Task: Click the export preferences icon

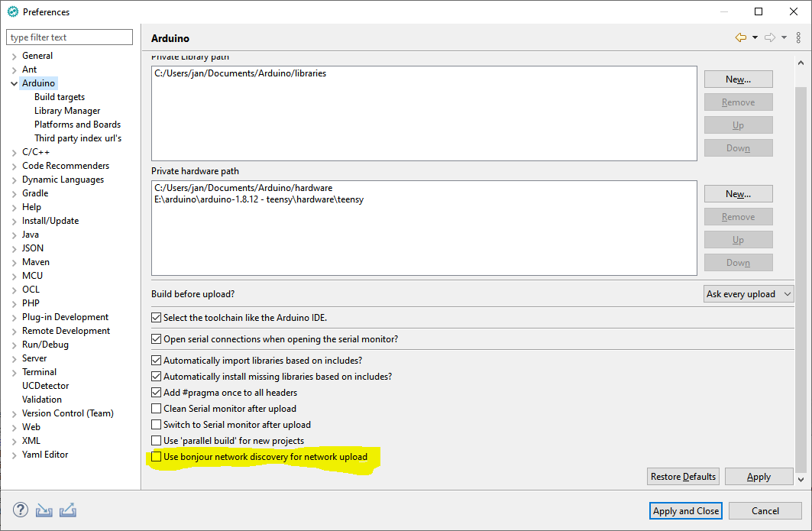Action: [x=67, y=510]
